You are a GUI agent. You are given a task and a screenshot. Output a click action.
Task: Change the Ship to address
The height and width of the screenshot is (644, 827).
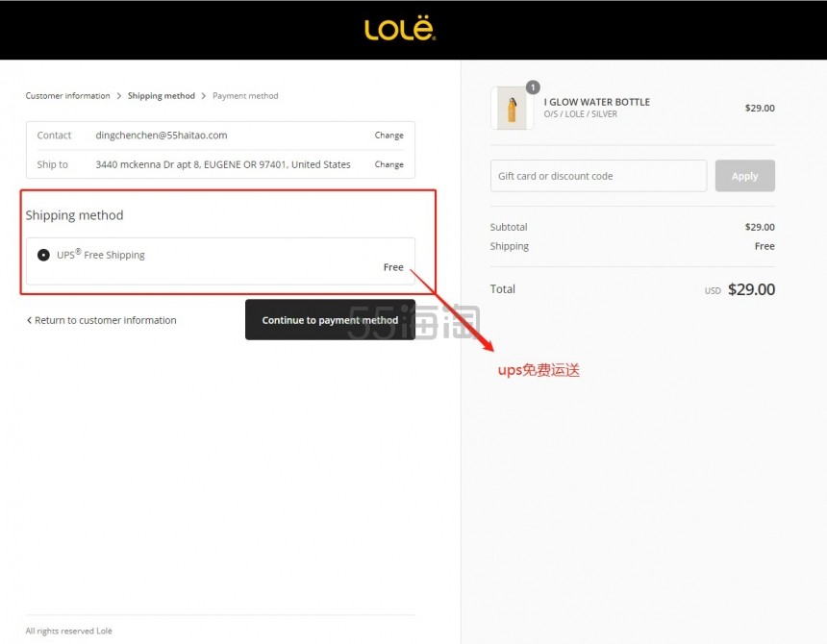389,164
